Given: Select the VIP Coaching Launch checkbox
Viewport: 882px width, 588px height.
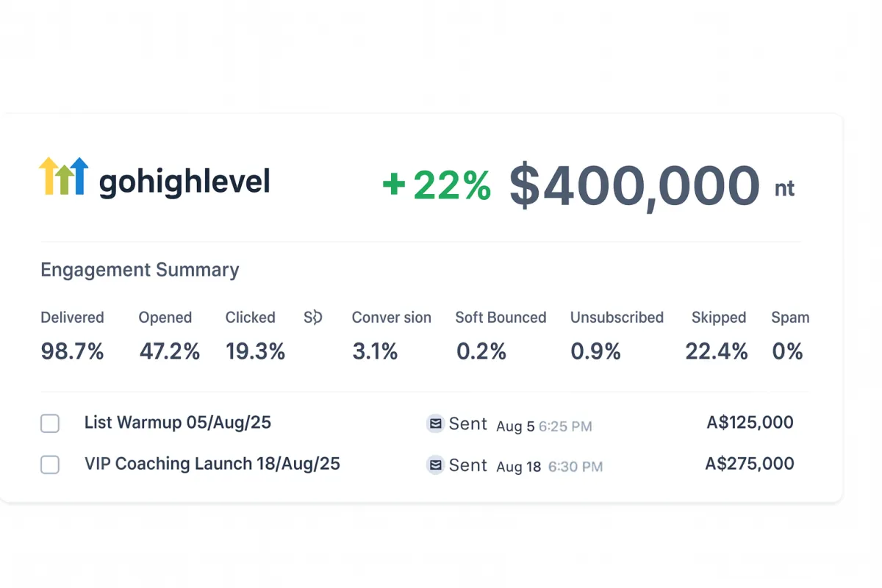Looking at the screenshot, I should [50, 465].
